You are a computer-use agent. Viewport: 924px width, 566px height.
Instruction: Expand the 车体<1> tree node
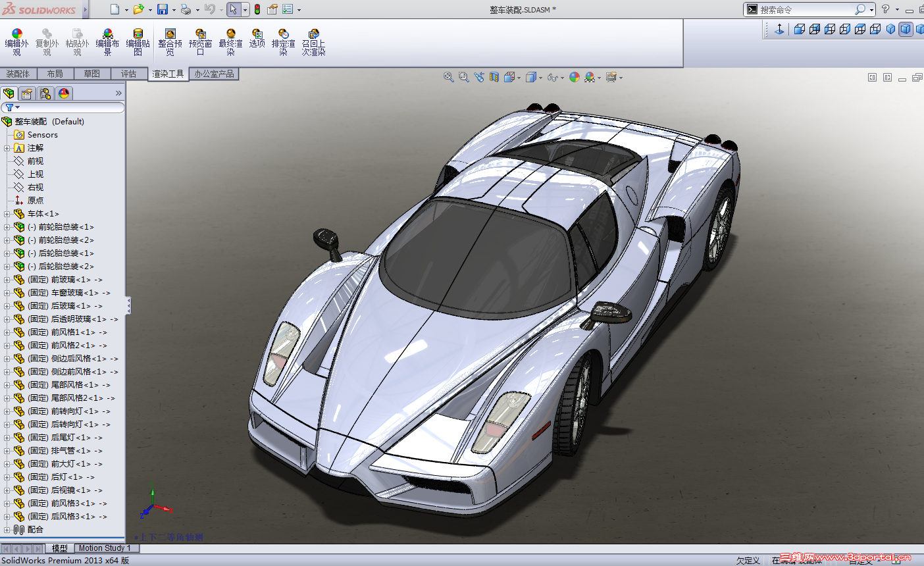point(7,214)
